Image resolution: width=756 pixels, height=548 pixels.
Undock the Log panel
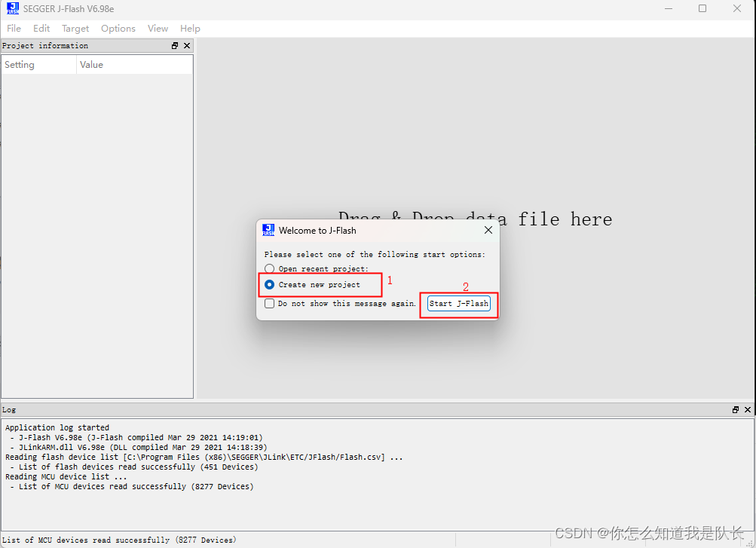pos(735,409)
